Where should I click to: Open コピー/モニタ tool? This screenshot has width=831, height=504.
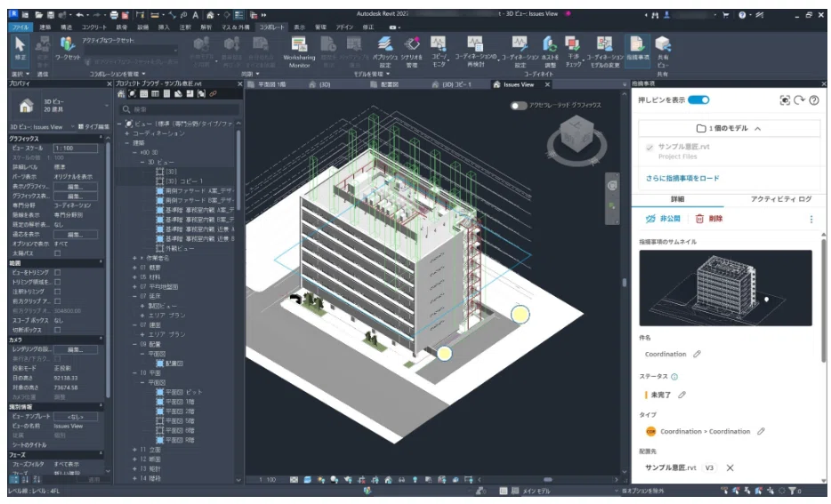click(x=439, y=52)
